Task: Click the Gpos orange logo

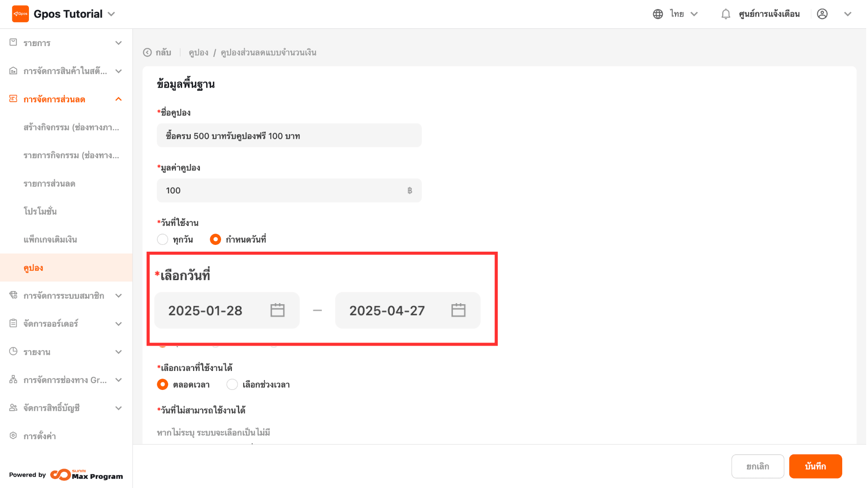Action: tap(20, 14)
